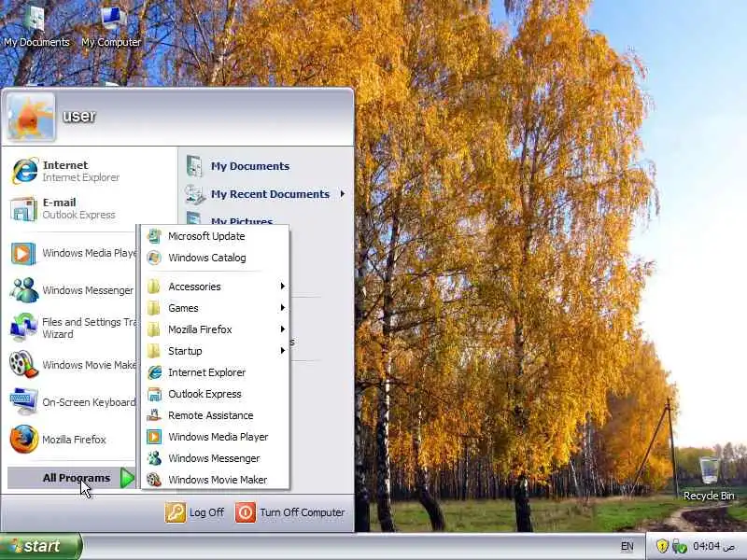Click the Remote Assistance icon
The height and width of the screenshot is (560, 747).
[x=154, y=415]
